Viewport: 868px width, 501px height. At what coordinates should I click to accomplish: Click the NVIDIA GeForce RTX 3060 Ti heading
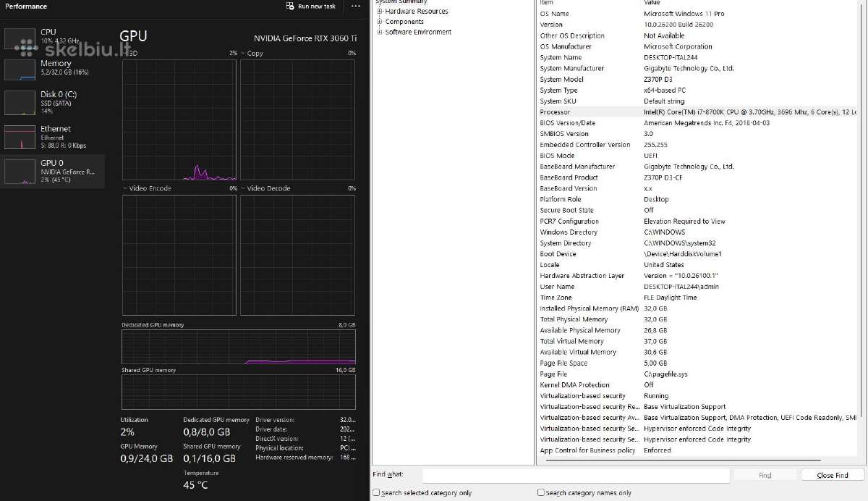pyautogui.click(x=305, y=38)
